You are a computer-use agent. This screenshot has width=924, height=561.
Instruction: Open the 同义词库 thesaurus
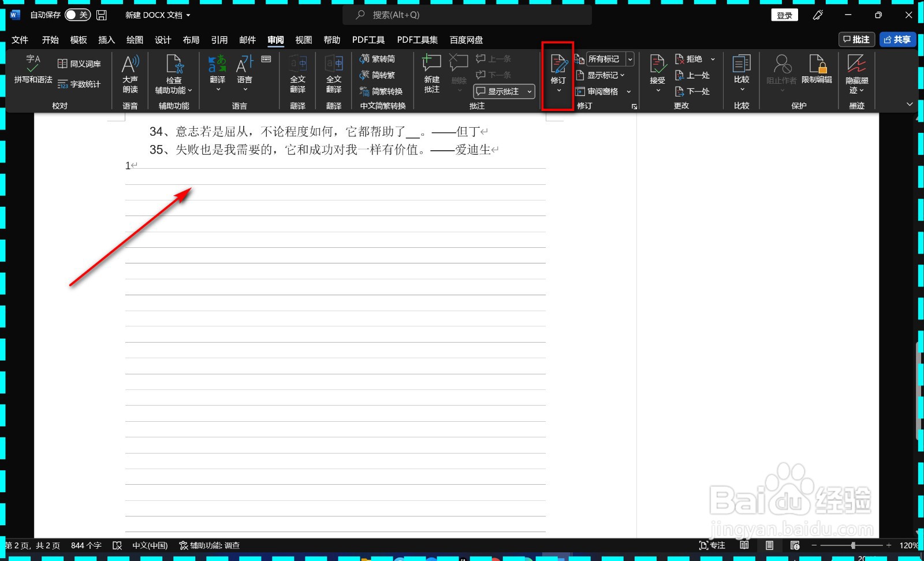coord(79,64)
